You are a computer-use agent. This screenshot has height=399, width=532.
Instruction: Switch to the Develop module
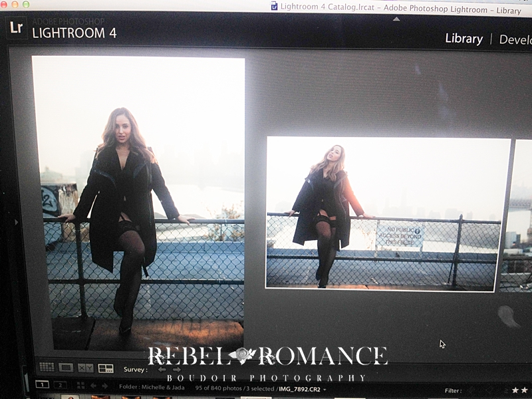515,39
